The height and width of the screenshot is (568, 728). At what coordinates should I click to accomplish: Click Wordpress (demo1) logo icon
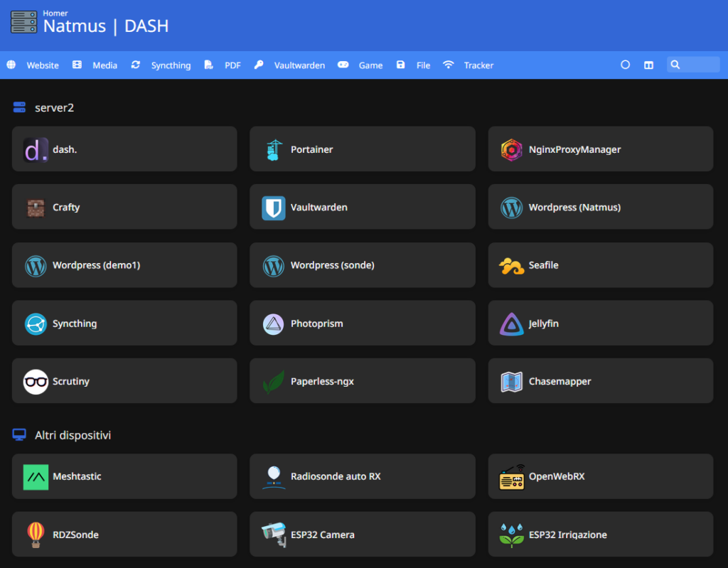(x=36, y=266)
